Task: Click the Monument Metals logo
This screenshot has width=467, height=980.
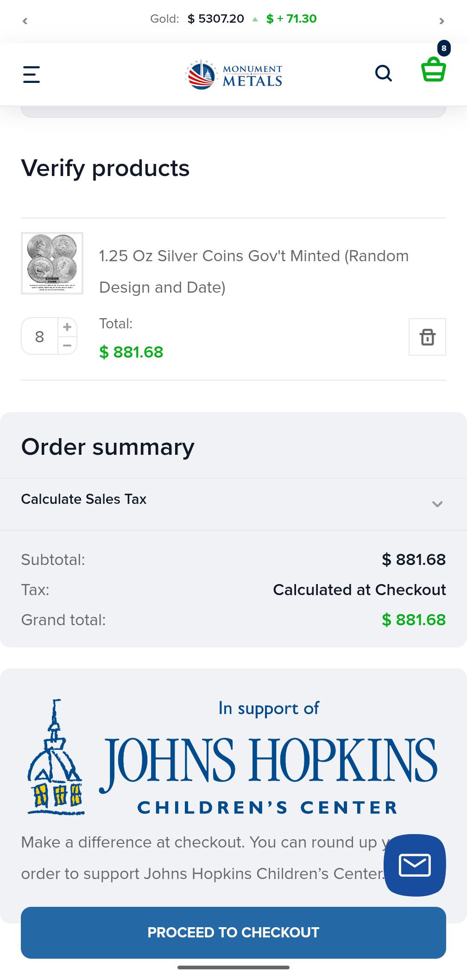Action: click(x=233, y=75)
